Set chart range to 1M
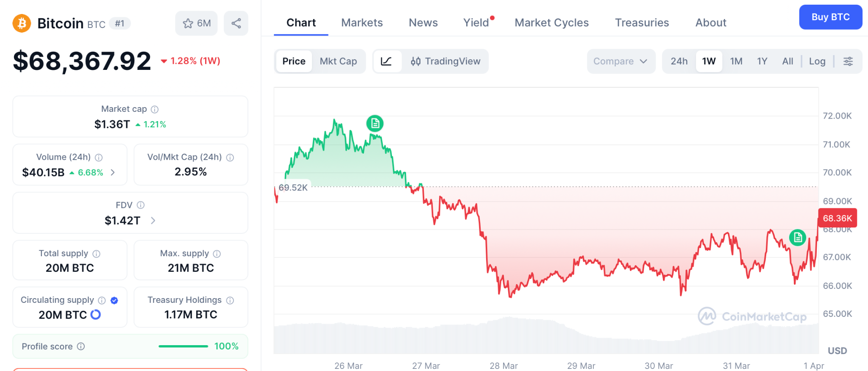The height and width of the screenshot is (371, 868). coord(736,61)
